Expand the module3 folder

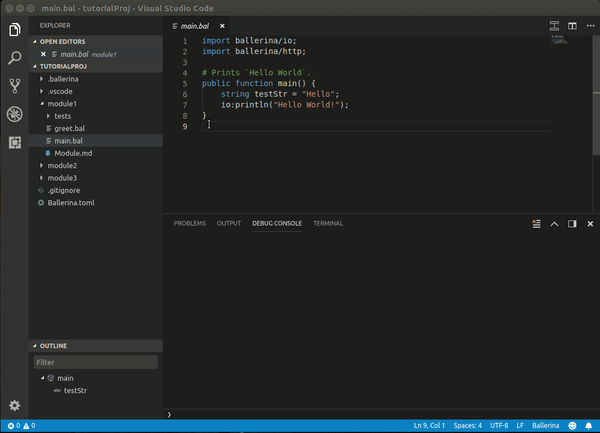pos(42,178)
